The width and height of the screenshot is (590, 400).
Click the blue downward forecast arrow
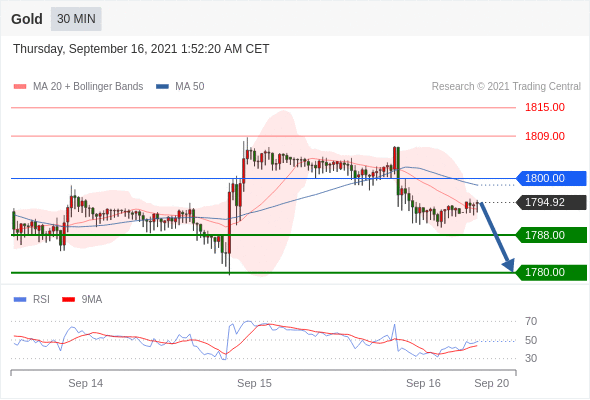point(497,237)
